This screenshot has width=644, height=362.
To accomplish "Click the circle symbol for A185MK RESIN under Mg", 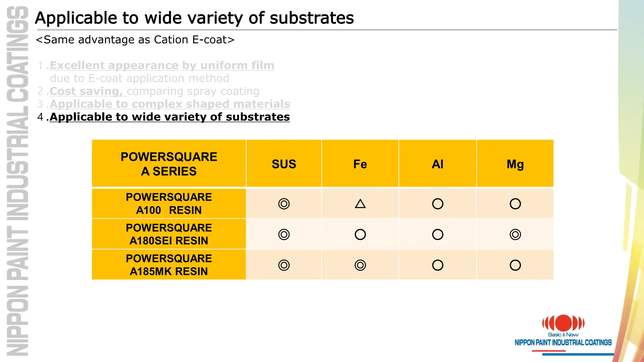I will pos(515,265).
